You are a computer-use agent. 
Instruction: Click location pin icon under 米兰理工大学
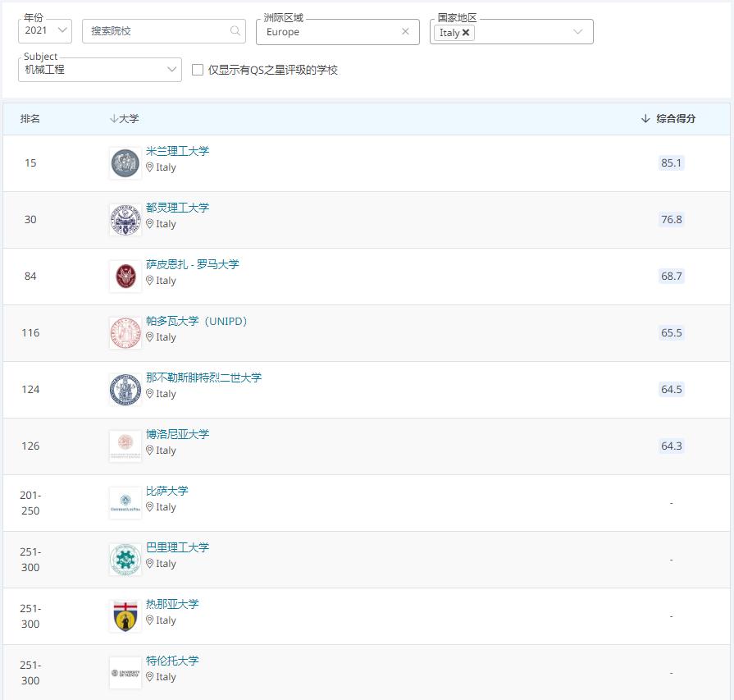pos(150,167)
